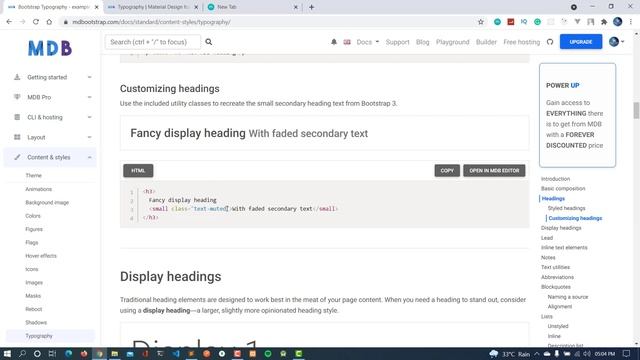Open Theme in the sidebar
640x360 pixels.
tap(33, 176)
